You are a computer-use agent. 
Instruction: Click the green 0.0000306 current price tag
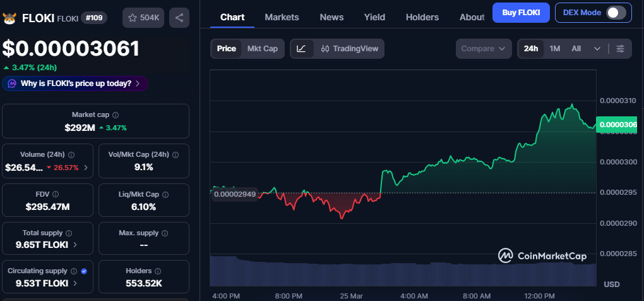point(616,125)
